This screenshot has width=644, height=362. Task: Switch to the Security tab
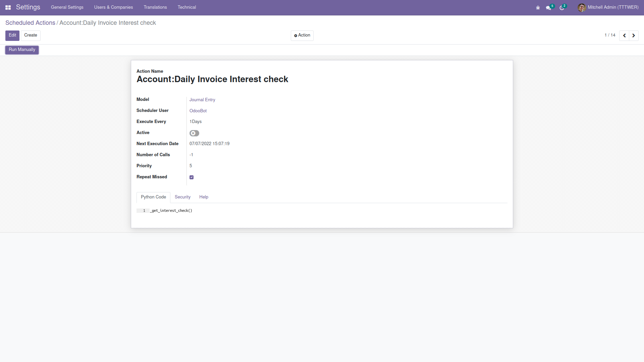click(182, 197)
